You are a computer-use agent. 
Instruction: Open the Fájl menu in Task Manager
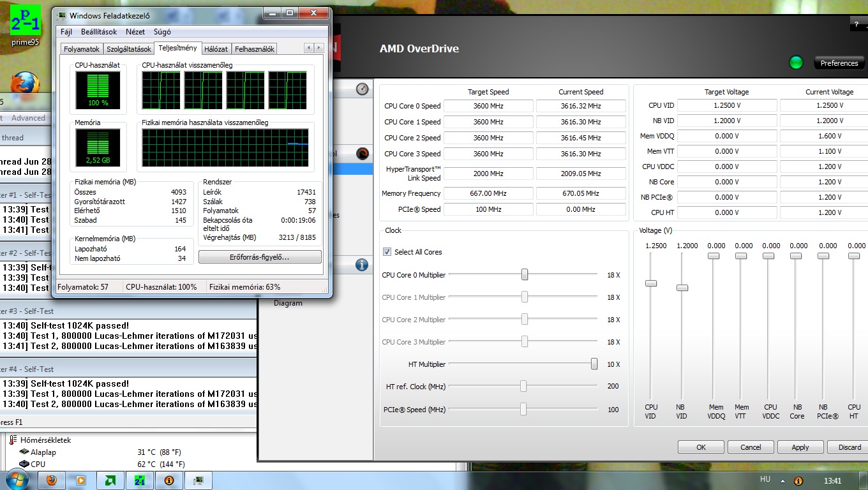[x=66, y=31]
